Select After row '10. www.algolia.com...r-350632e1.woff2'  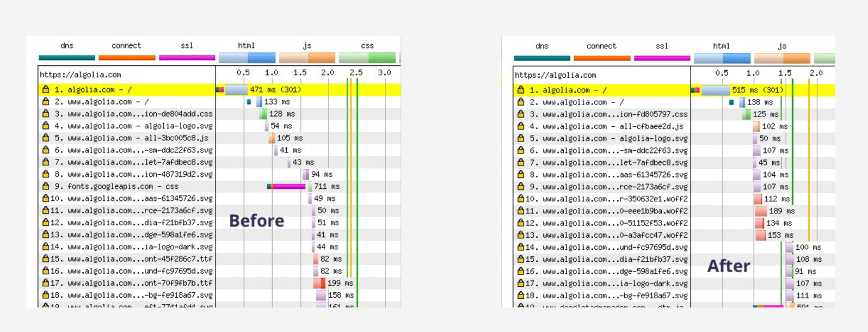coord(674,199)
